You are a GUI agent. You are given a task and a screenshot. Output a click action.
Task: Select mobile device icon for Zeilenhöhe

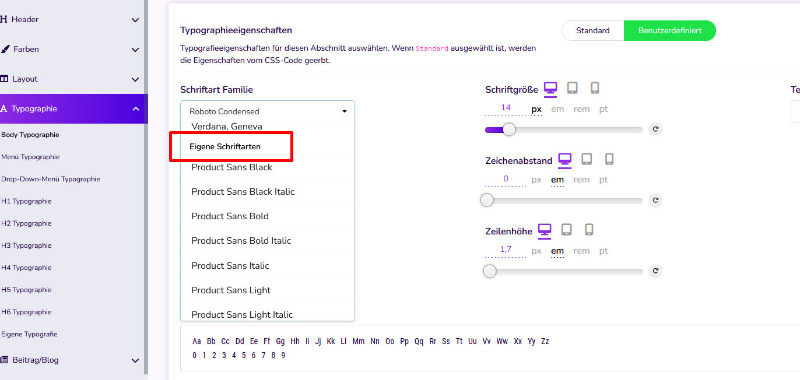click(589, 231)
